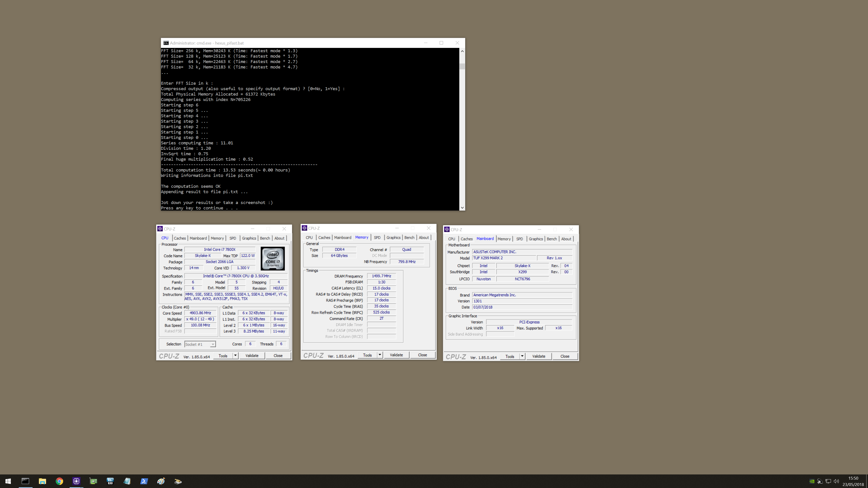Screen dimensions: 868x488
Task: Open the green graphics card app in taskbar
Action: click(93, 481)
